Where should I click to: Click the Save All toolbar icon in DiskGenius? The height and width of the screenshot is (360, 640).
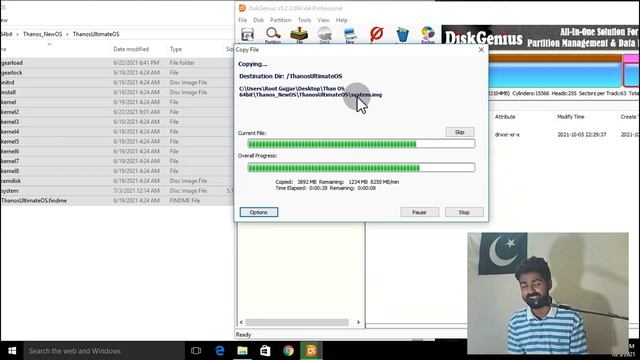247,35
